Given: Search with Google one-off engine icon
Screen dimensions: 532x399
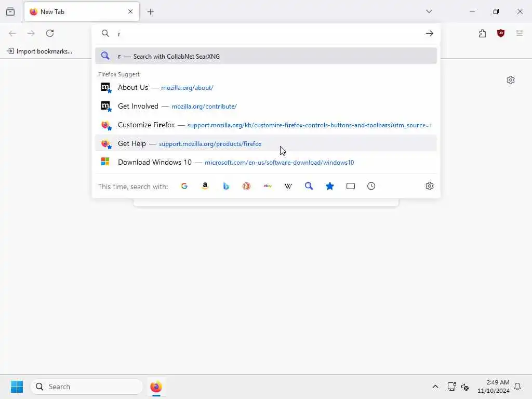Looking at the screenshot, I should [184, 186].
